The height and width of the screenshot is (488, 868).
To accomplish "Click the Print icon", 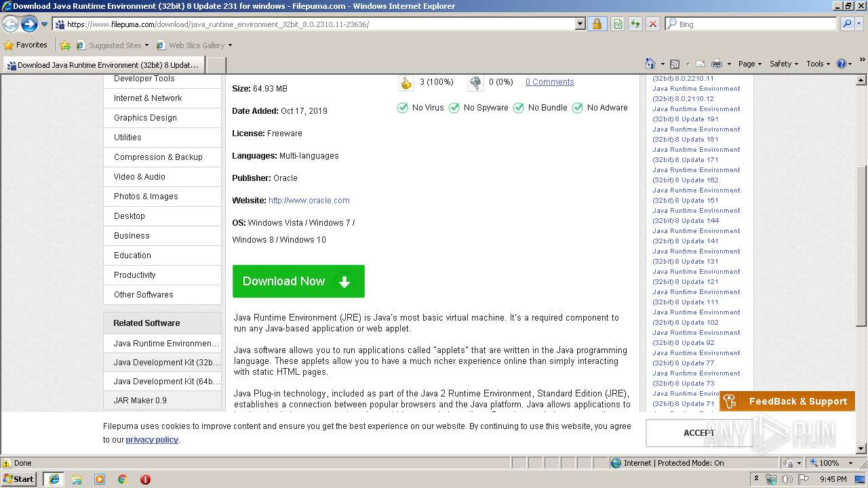I will (x=717, y=64).
